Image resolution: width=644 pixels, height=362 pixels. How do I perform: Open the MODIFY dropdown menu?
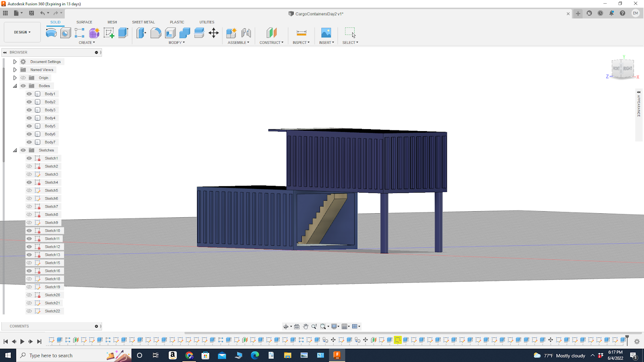pyautogui.click(x=177, y=43)
